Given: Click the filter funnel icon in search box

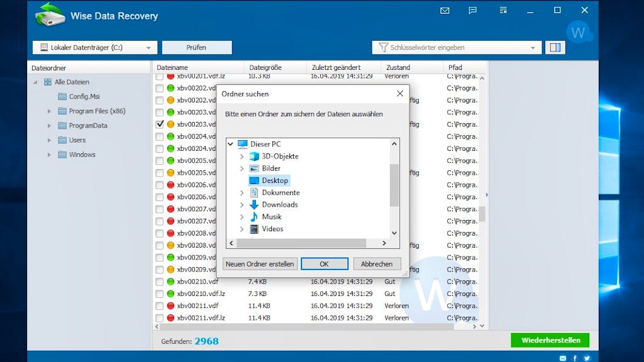Looking at the screenshot, I should tap(383, 48).
